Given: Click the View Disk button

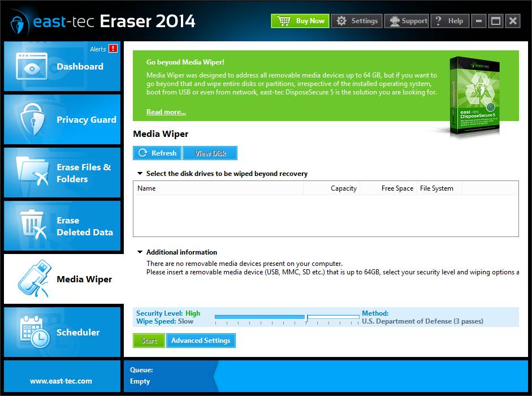Looking at the screenshot, I should tap(210, 153).
